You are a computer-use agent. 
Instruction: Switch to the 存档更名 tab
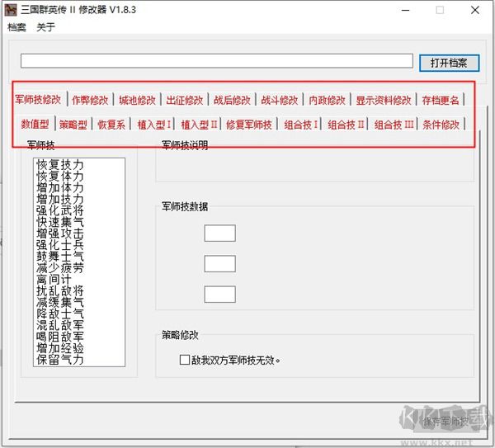tap(441, 100)
